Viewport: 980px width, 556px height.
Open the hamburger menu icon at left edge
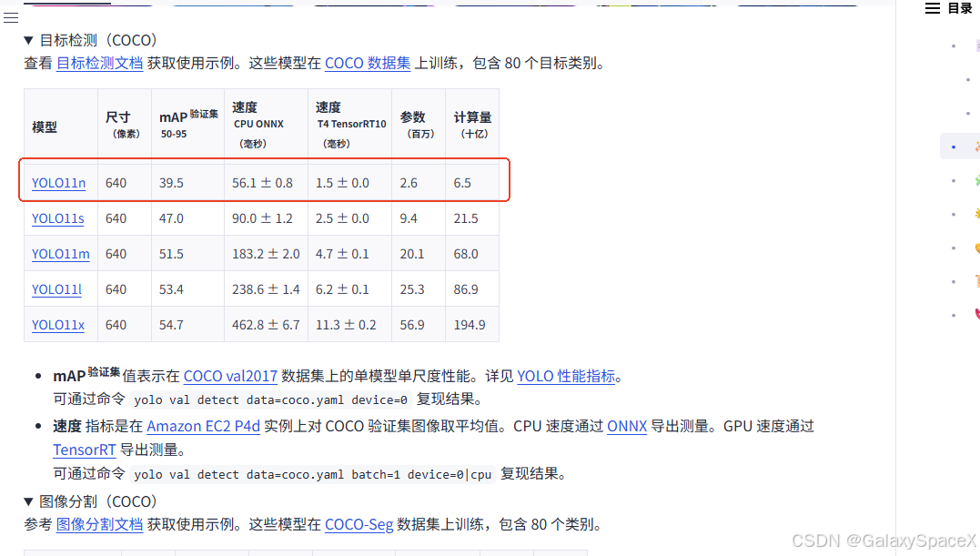click(x=11, y=17)
